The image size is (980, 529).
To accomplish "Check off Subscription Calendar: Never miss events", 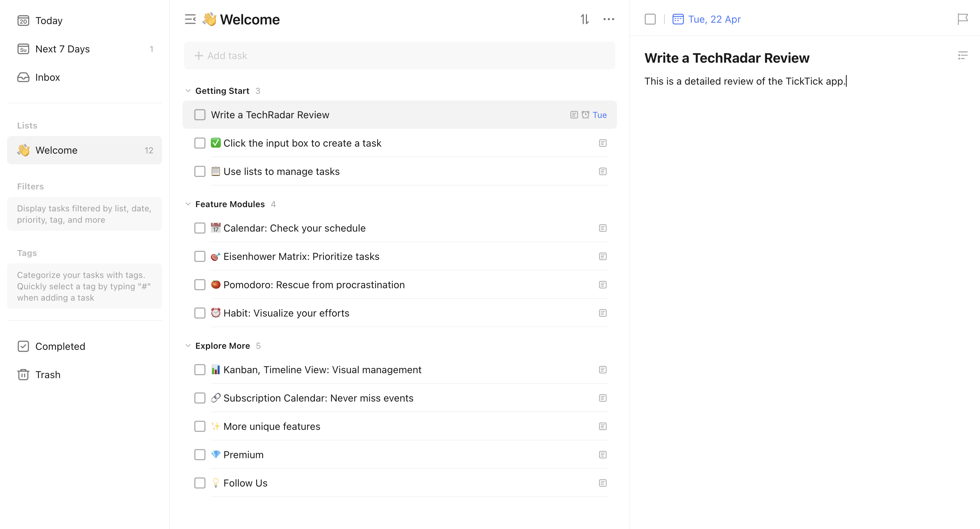I will (200, 398).
